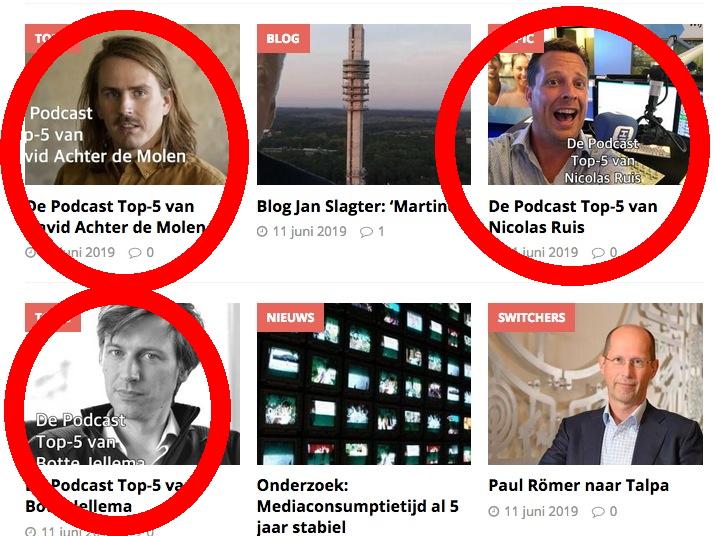Open the Paul Römer portrait thumbnail
The width and height of the screenshot is (715, 536).
point(595,384)
